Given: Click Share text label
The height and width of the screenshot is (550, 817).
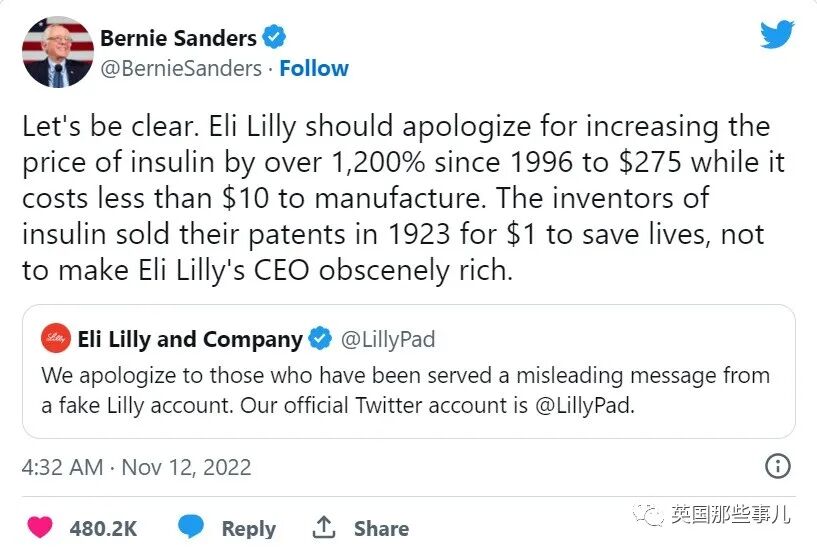Looking at the screenshot, I should click(x=381, y=528).
